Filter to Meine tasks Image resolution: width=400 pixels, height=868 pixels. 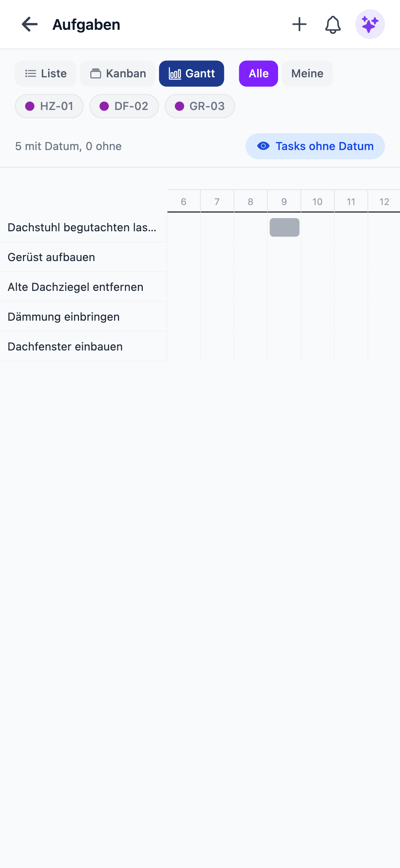pos(307,73)
